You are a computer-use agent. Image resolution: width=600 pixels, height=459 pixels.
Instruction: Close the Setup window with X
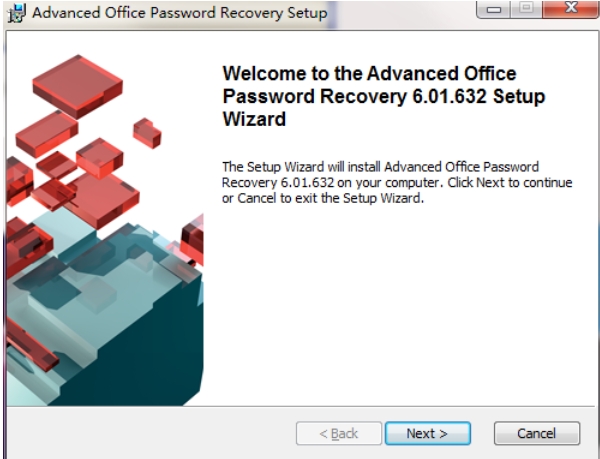571,8
